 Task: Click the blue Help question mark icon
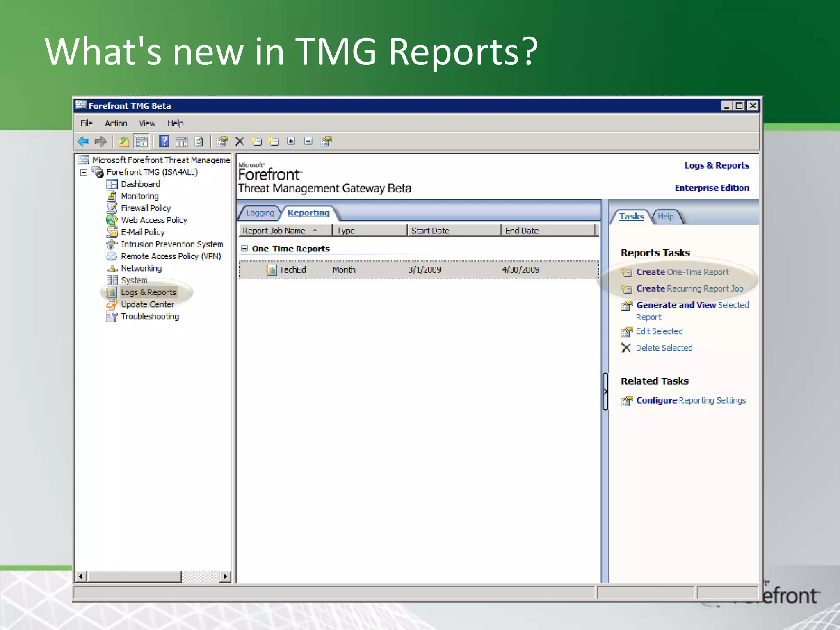click(x=164, y=142)
